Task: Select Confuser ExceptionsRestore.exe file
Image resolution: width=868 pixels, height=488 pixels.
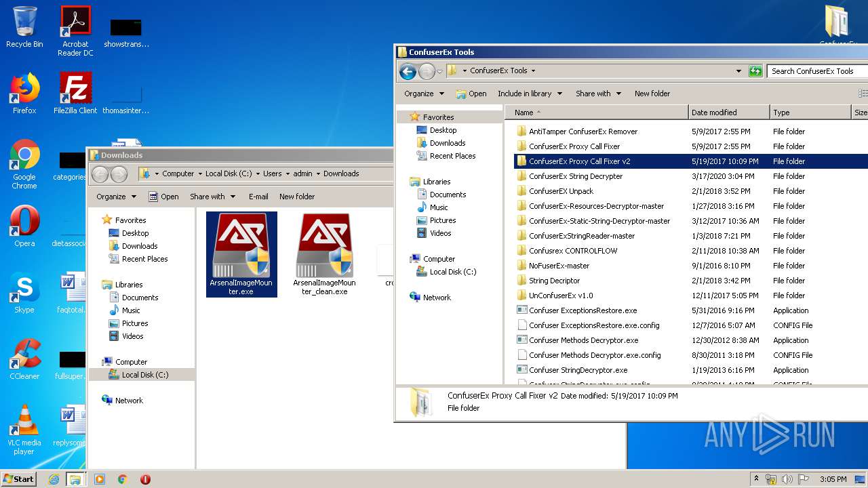Action: 576,310
